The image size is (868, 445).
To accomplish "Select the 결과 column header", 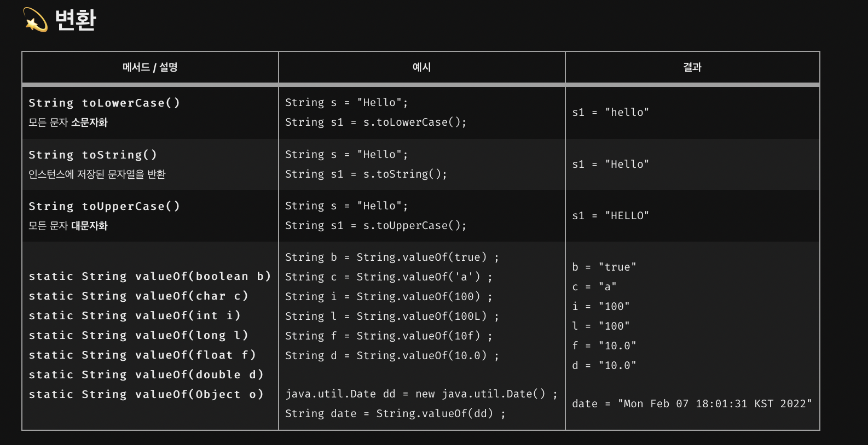I will 692,67.
